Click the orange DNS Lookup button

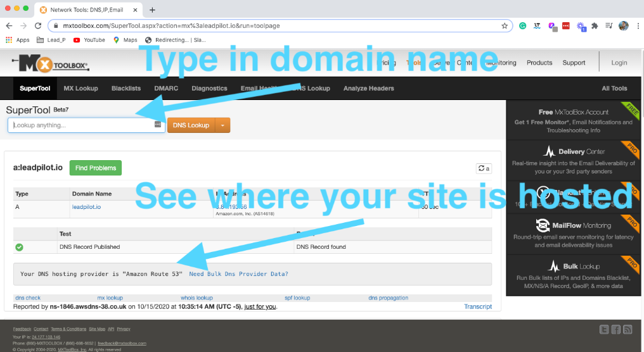point(191,125)
